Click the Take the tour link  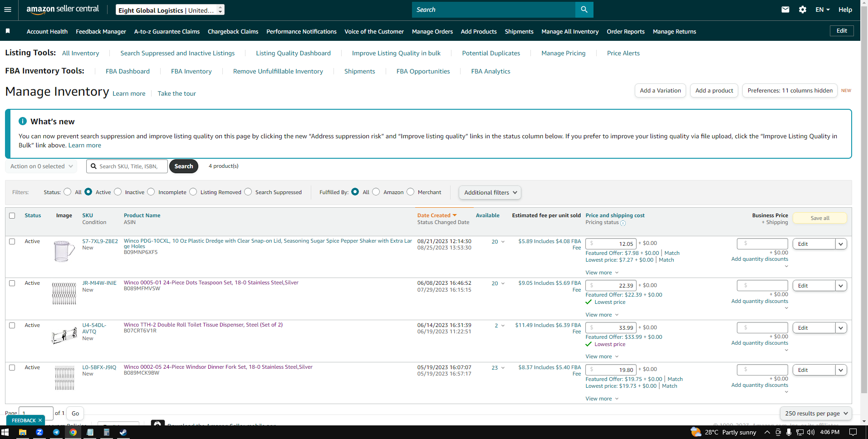[x=177, y=93]
